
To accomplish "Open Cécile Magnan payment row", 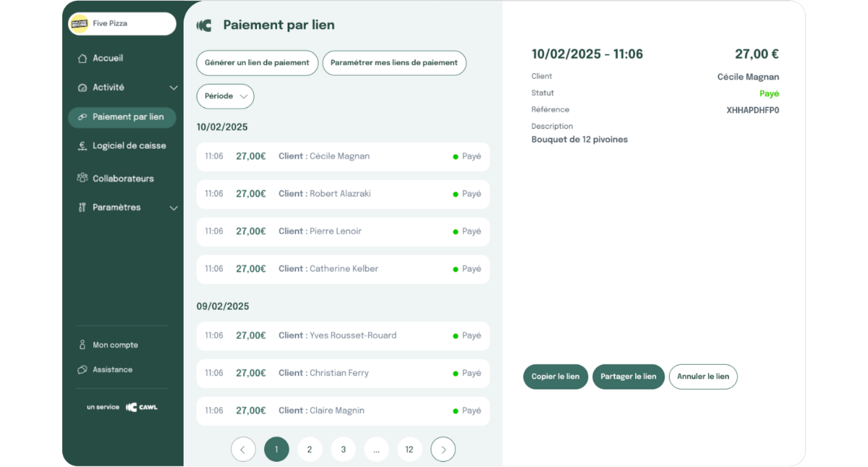I will click(343, 156).
